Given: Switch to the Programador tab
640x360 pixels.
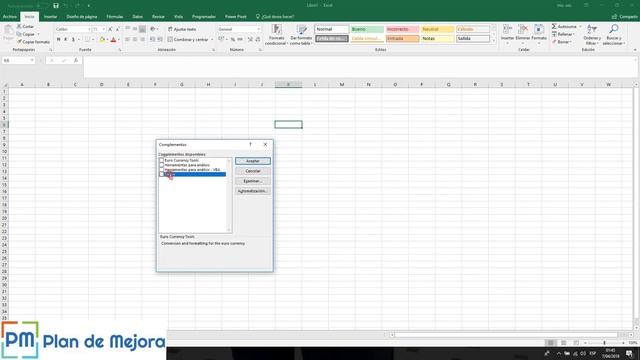Looking at the screenshot, I should 204,17.
